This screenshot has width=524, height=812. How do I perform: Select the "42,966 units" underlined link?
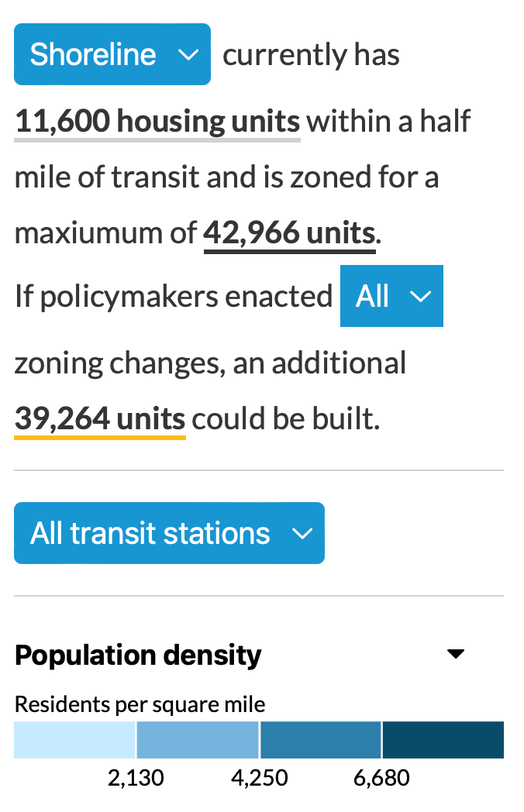pyautogui.click(x=288, y=232)
